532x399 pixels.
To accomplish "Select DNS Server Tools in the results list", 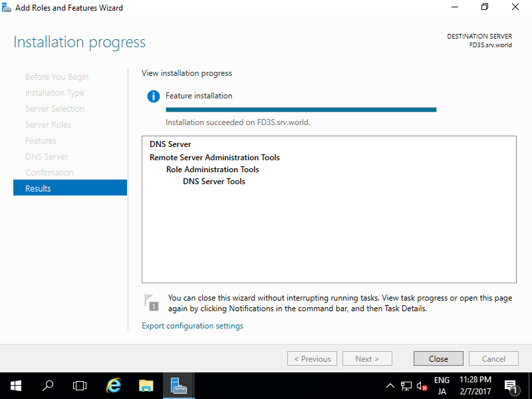I will tap(213, 181).
